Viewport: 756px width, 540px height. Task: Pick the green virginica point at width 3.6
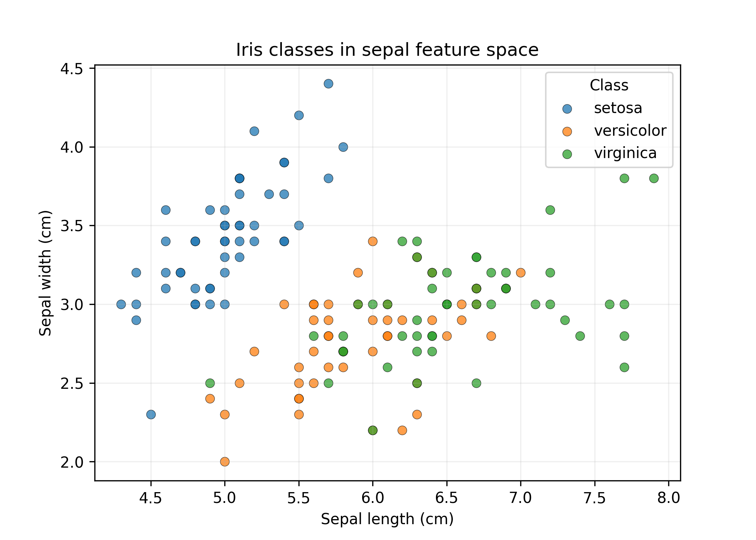coord(550,210)
